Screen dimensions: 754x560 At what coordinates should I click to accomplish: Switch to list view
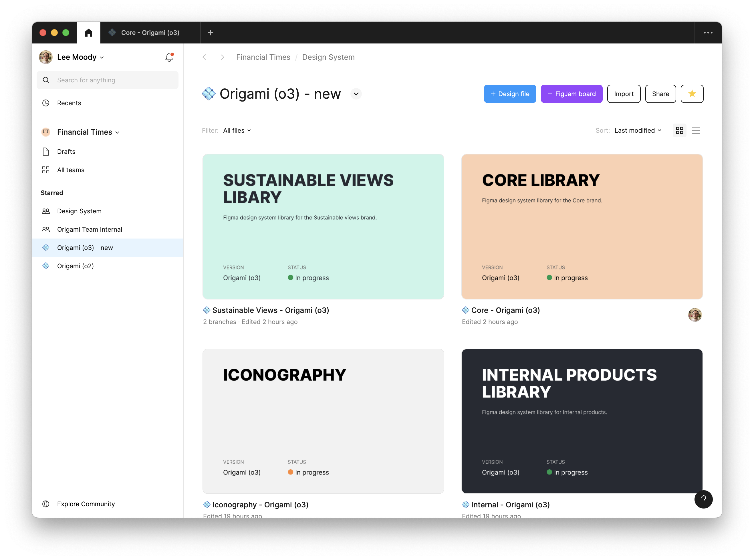click(x=696, y=130)
